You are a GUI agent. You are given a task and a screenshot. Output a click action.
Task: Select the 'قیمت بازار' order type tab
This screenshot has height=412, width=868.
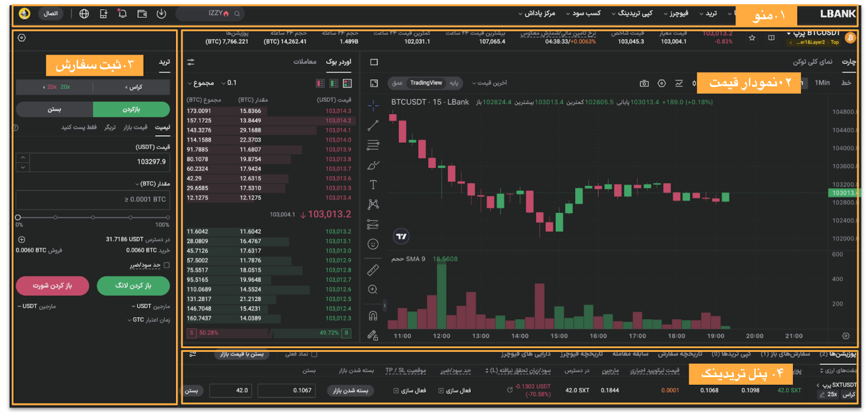(135, 127)
